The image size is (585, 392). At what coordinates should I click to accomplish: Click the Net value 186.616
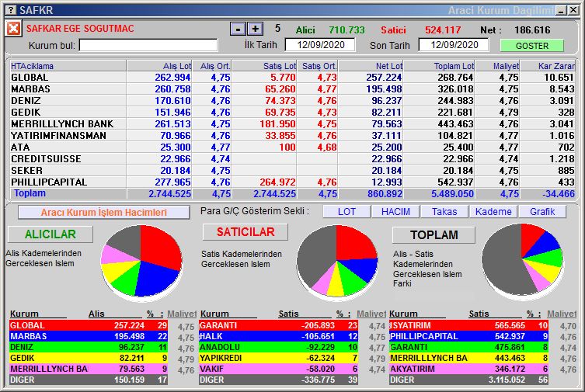point(532,29)
